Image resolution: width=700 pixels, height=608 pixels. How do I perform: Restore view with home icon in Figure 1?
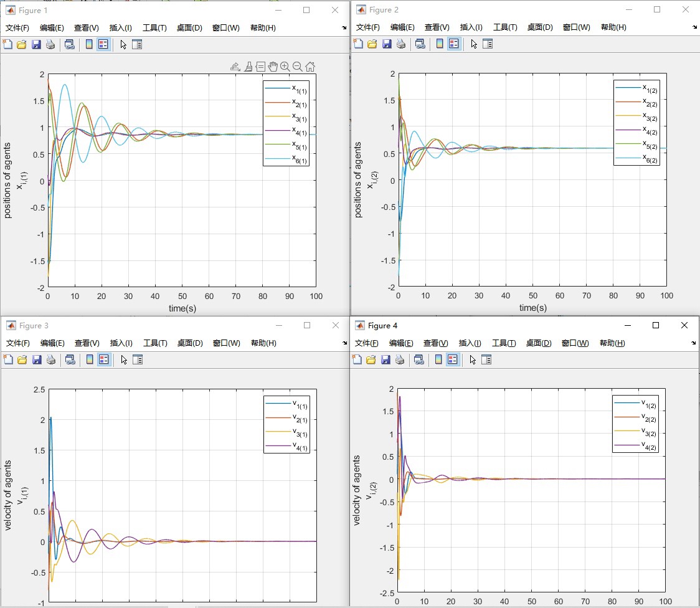[x=310, y=67]
